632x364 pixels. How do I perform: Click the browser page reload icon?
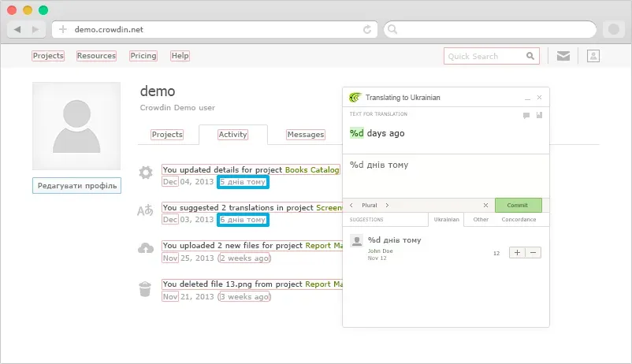367,29
